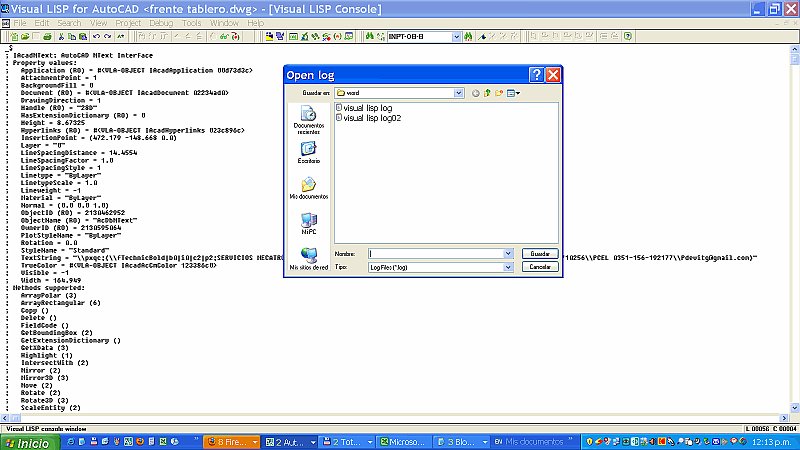Screen dimensions: 800x450
Task: Expand the Tipo file type dropdown
Action: click(508, 267)
